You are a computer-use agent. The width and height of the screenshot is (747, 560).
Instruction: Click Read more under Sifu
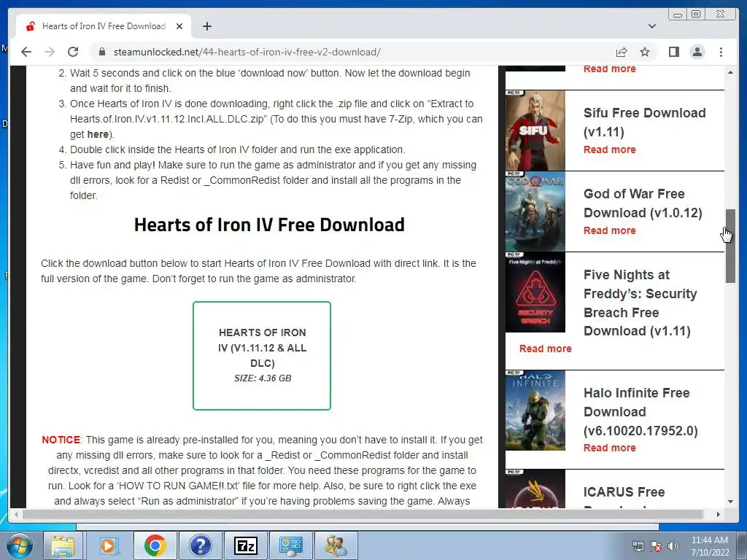click(609, 149)
